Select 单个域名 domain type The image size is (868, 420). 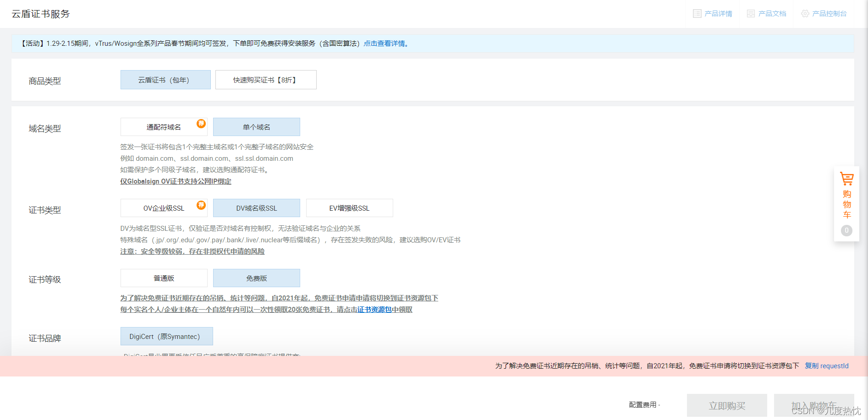pos(257,126)
